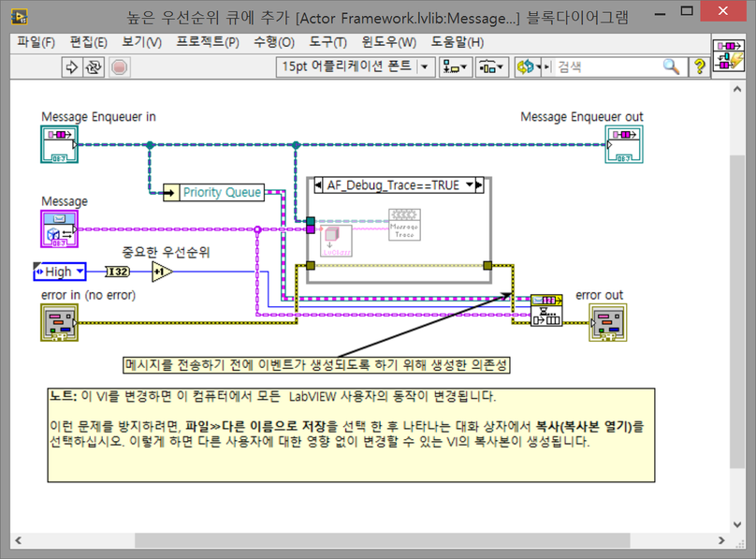Run the VI with the run arrow

[71, 66]
